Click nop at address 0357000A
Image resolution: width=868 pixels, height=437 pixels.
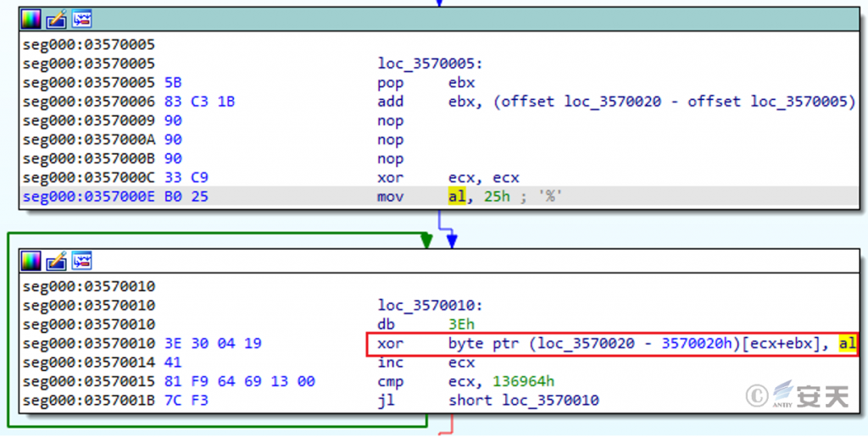391,140
